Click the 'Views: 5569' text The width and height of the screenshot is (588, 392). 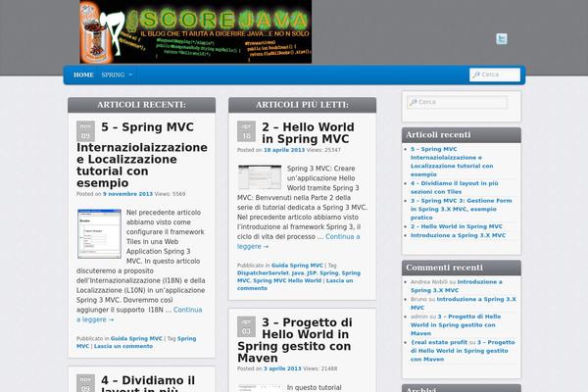[170, 194]
